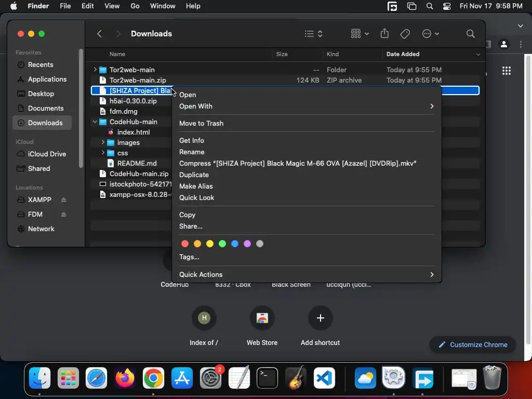Click the Finder forward navigation arrow

[x=118, y=34]
